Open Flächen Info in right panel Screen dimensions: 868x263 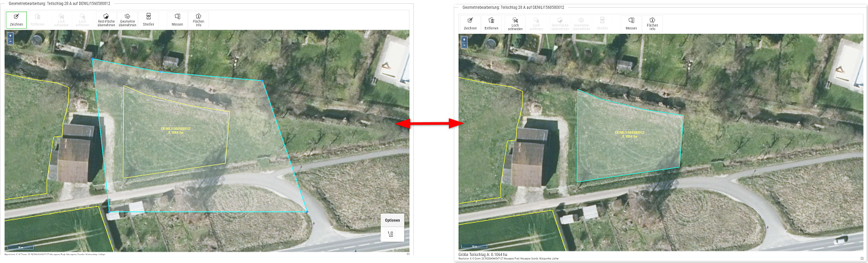[x=652, y=24]
